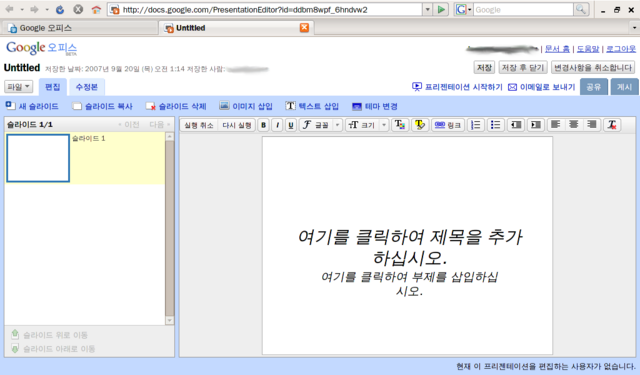Screen dimensions: 640x375
Task: Open the address bar history dropdown
Action: tap(427, 9)
